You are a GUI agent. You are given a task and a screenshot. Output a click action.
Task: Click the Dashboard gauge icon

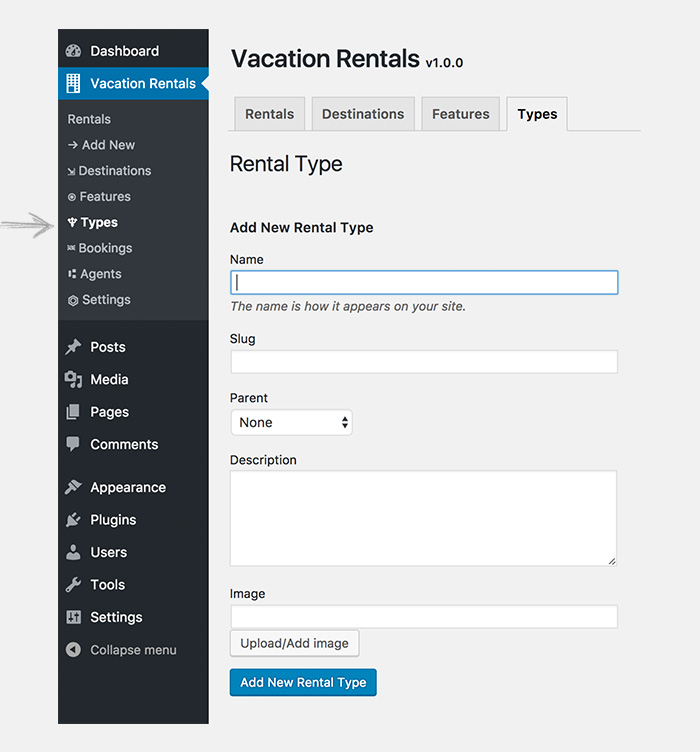click(73, 51)
